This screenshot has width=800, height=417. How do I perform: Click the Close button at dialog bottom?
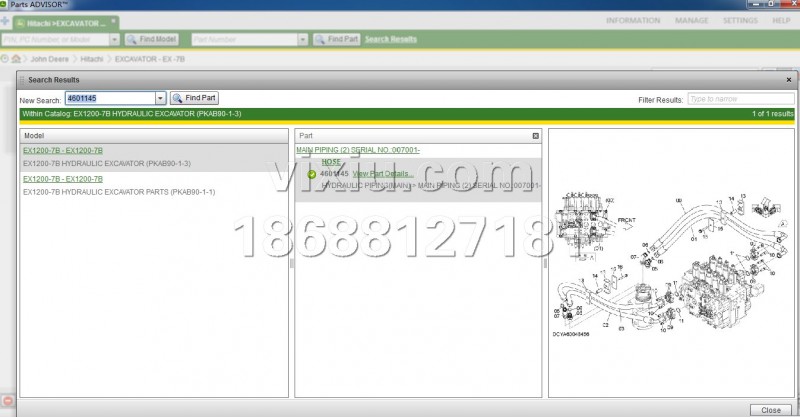click(x=770, y=410)
